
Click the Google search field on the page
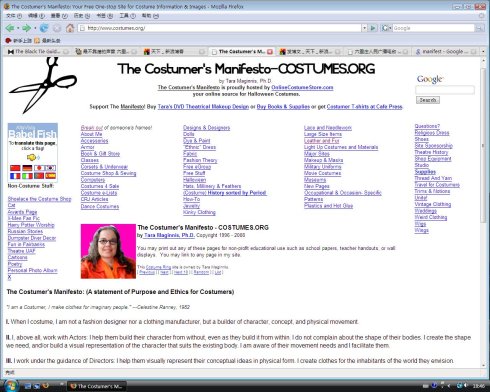pyautogui.click(x=445, y=90)
